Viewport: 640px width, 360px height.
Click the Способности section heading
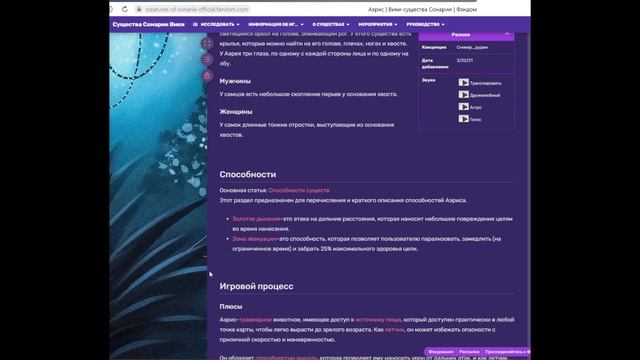click(248, 174)
